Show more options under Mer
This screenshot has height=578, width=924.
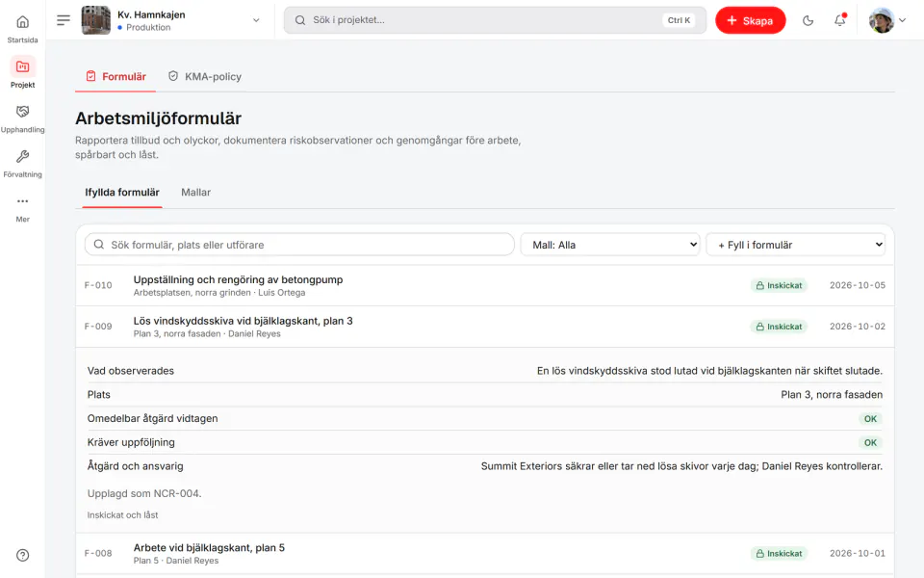pyautogui.click(x=22, y=209)
